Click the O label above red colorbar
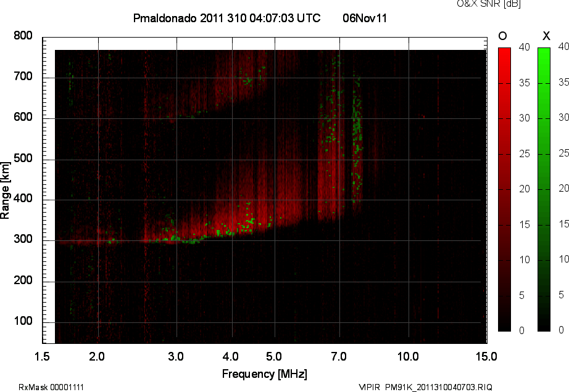This screenshot has height=392, width=569. pyautogui.click(x=502, y=36)
